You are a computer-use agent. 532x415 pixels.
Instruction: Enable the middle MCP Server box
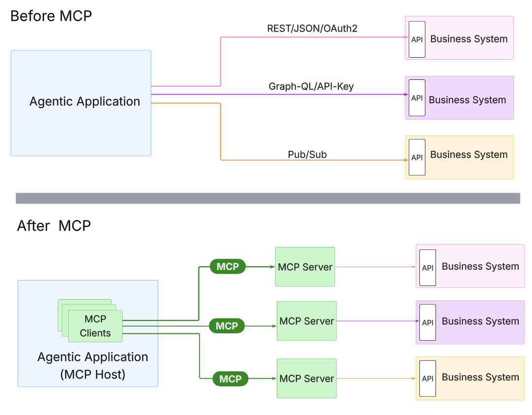pyautogui.click(x=306, y=321)
